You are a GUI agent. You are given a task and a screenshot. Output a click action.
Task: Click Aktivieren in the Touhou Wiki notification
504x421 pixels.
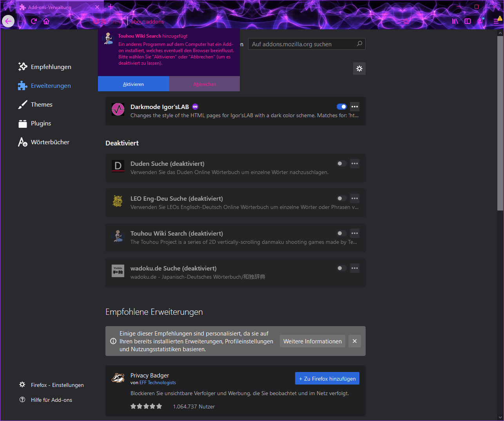coord(133,84)
